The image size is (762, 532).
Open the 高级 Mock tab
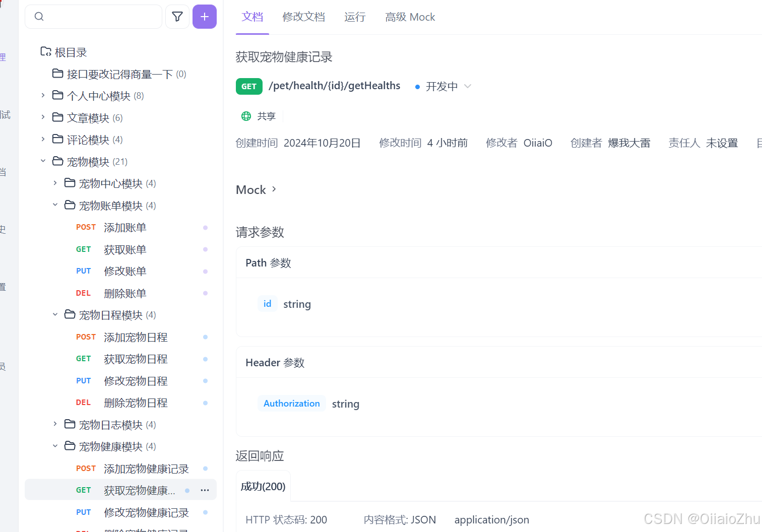click(x=410, y=17)
